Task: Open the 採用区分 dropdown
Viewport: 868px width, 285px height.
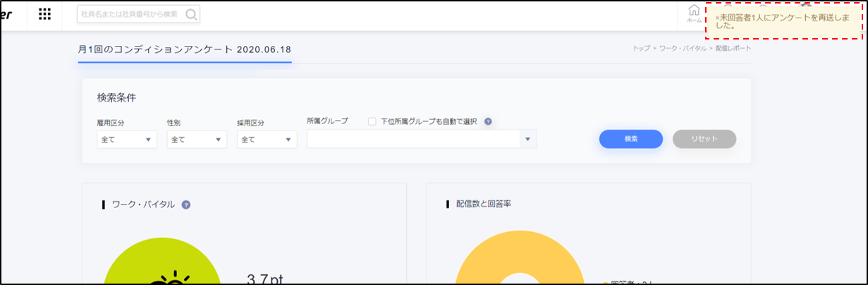Action: [x=267, y=140]
